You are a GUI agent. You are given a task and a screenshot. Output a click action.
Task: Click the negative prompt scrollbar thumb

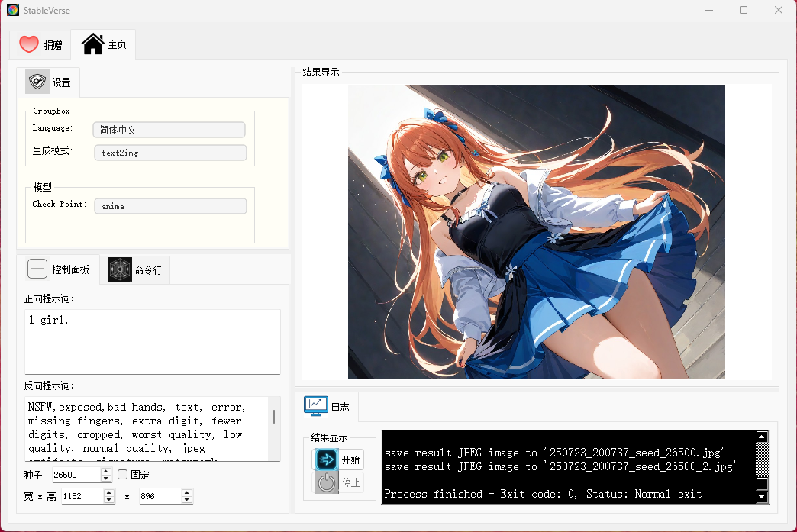tap(274, 417)
